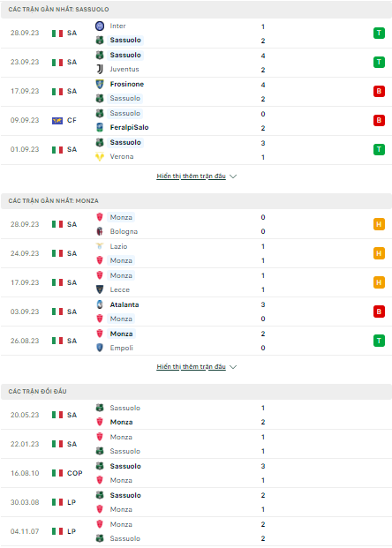
Task: Expand more Sassuolo matches with chevron
Action: coord(233,176)
